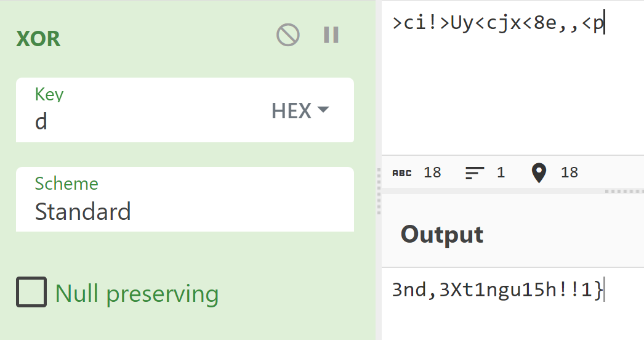Click the cursor position pin icon
644x340 pixels.
pyautogui.click(x=539, y=172)
